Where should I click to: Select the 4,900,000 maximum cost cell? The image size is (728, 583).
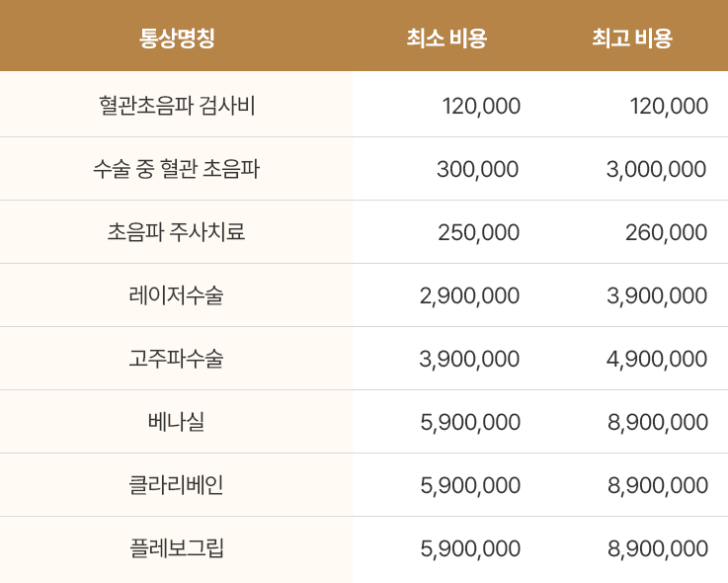pyautogui.click(x=656, y=359)
